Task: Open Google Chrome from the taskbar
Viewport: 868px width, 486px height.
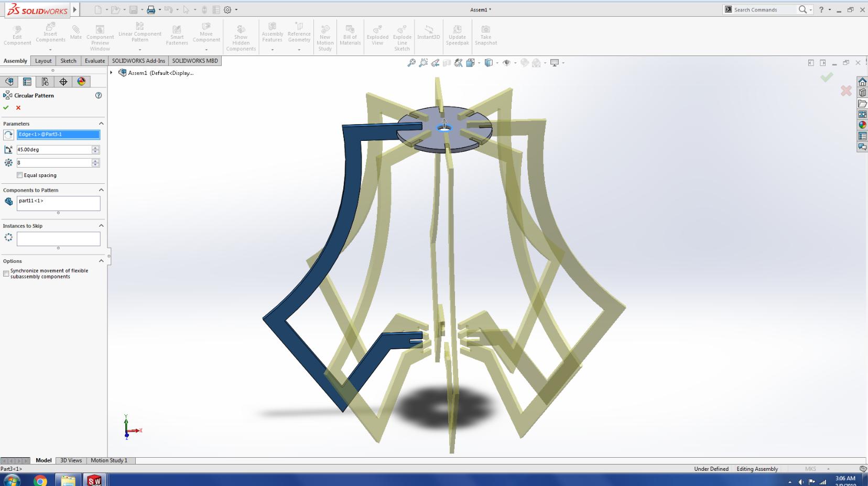Action: tap(40, 480)
